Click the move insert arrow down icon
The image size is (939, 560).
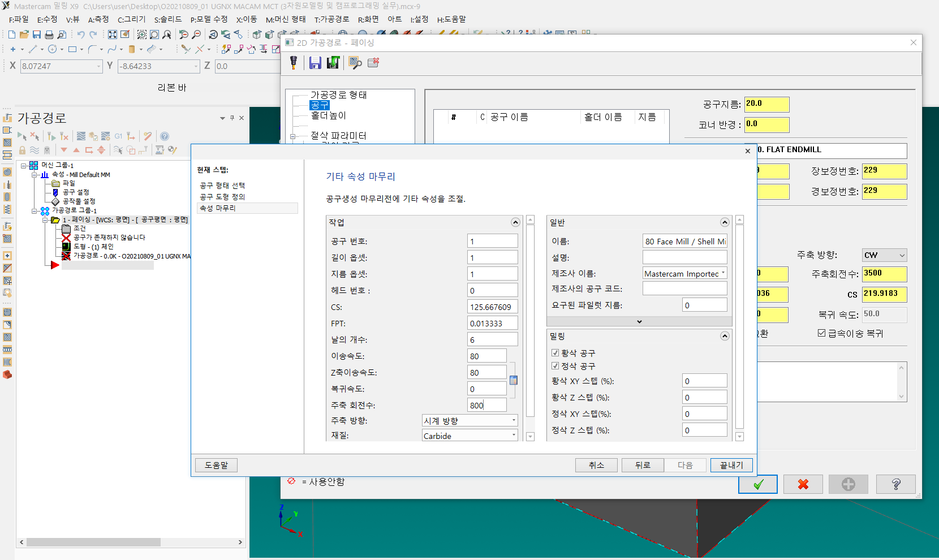(64, 150)
